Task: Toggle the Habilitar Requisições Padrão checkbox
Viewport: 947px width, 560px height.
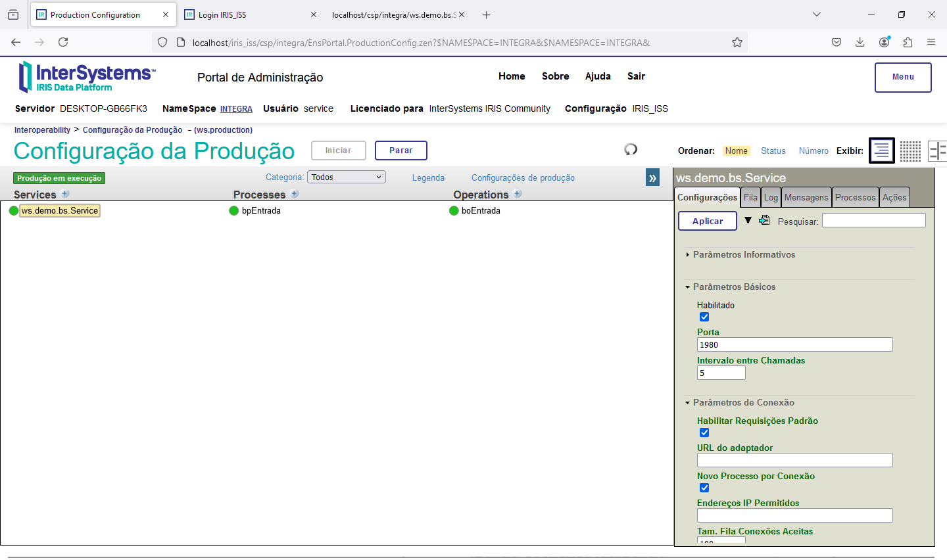Action: pos(704,432)
